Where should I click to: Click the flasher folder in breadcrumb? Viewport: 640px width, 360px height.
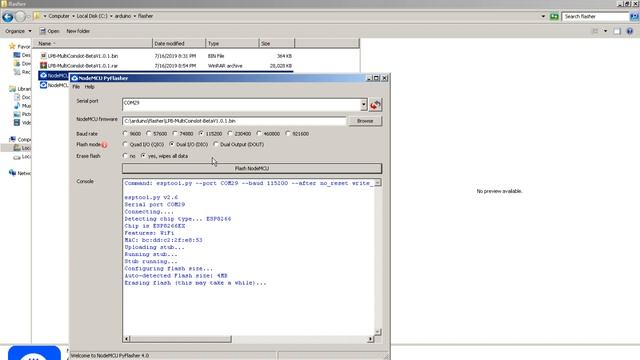click(145, 16)
